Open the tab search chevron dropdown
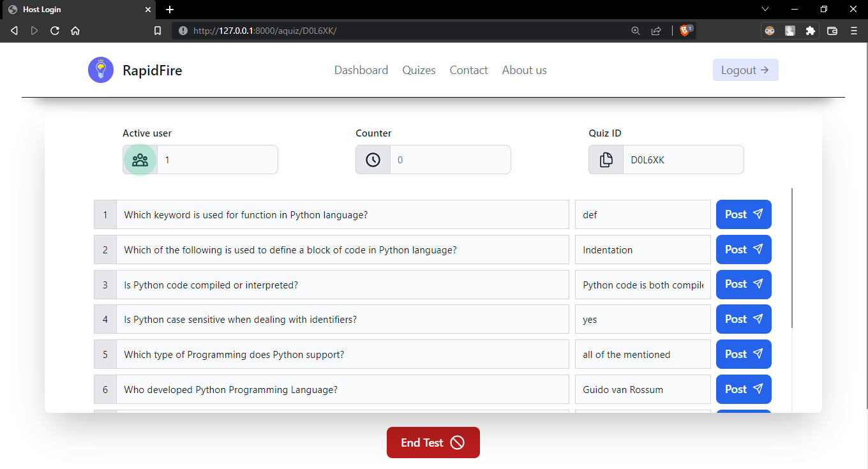The width and height of the screenshot is (868, 469). pos(765,10)
